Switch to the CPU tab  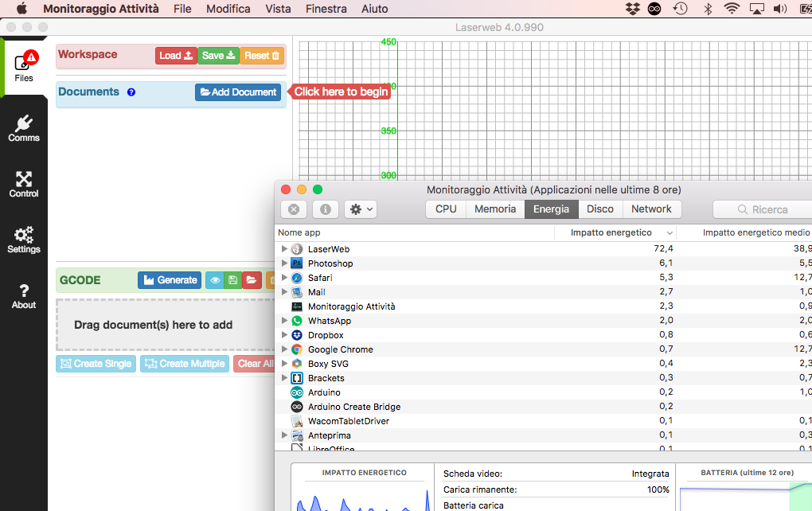(x=446, y=209)
